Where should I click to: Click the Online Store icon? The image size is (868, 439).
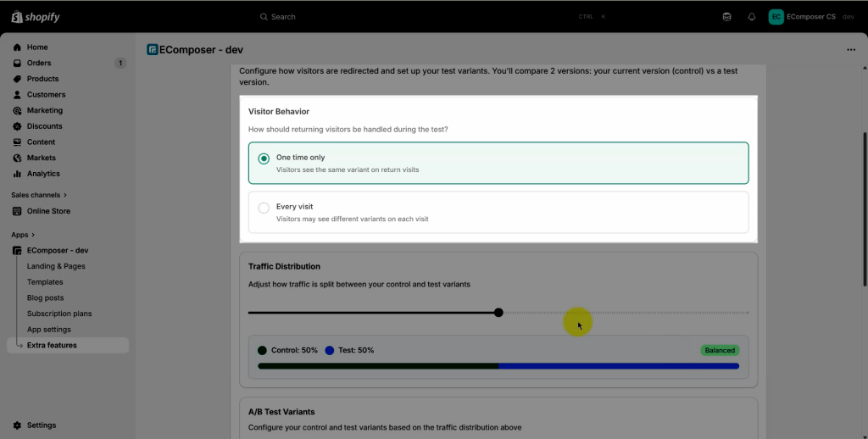click(18, 211)
